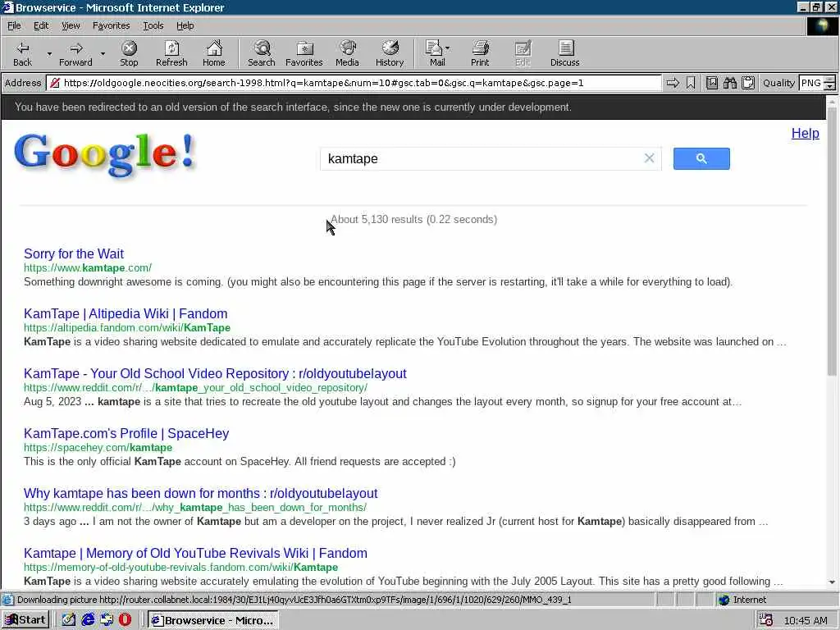Click the vertical scrollbar thumb
Screen dimensions: 840x630
[x=832, y=241]
